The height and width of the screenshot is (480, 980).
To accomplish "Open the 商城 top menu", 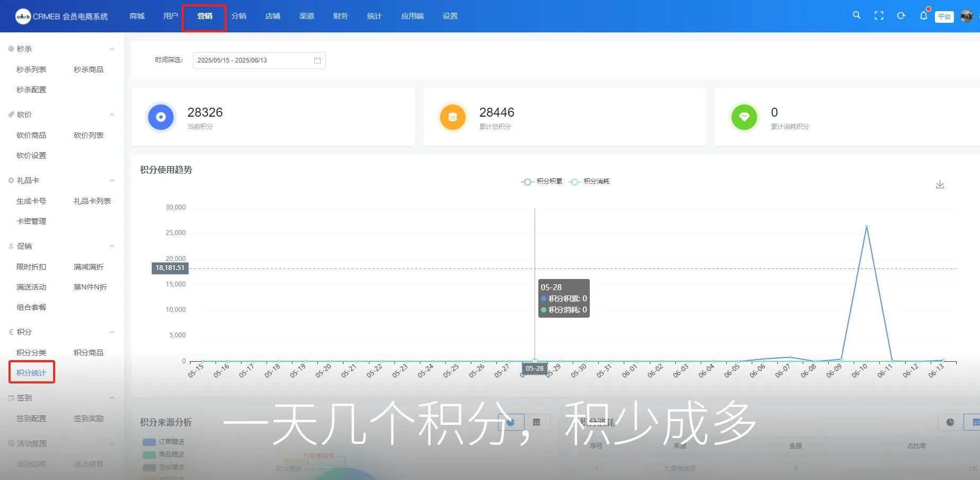I will 137,16.
